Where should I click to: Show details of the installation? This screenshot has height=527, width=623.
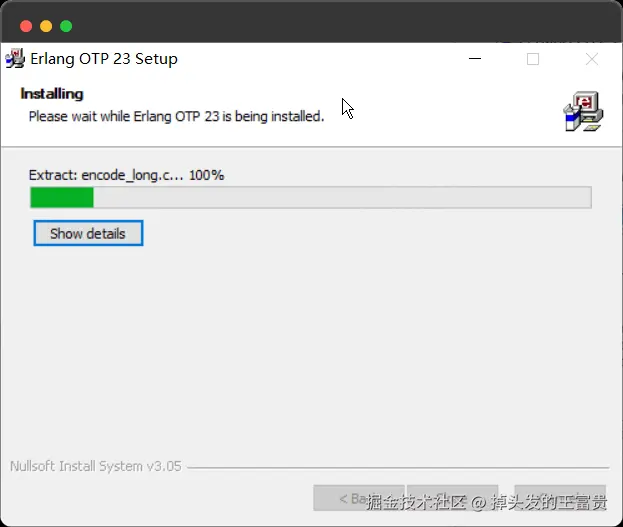pyautogui.click(x=88, y=233)
